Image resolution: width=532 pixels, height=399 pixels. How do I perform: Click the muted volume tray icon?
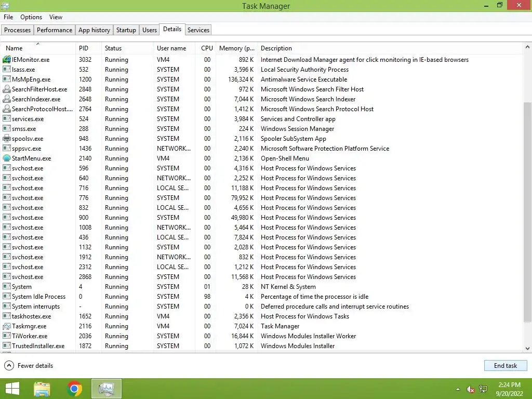point(470,389)
